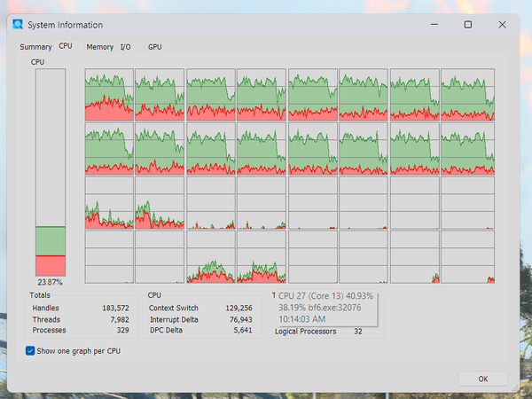Select the I/O tab

pos(126,47)
